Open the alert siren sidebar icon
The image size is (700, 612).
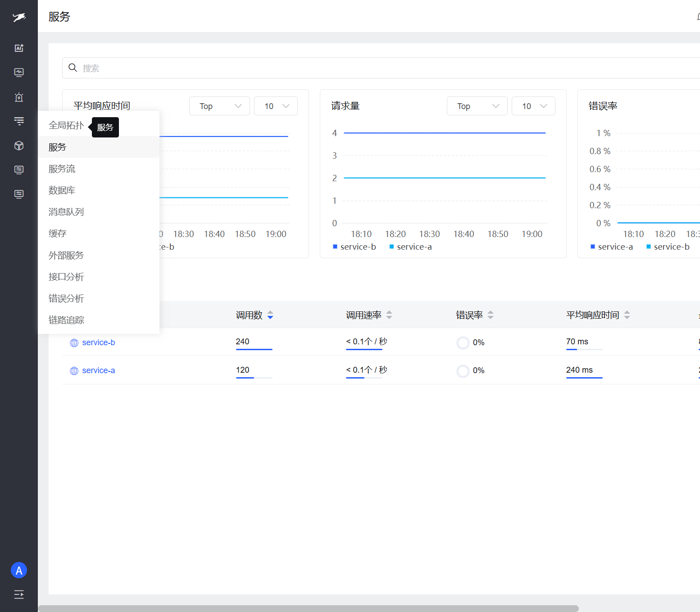(x=19, y=97)
